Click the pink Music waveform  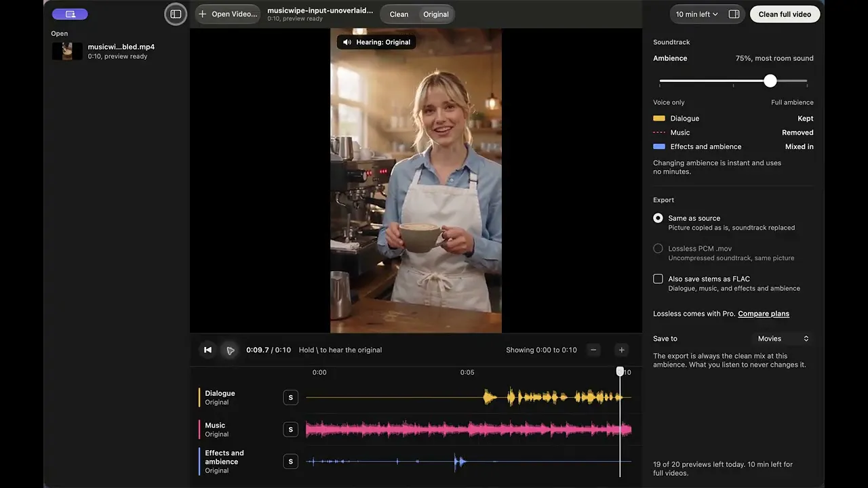469,429
